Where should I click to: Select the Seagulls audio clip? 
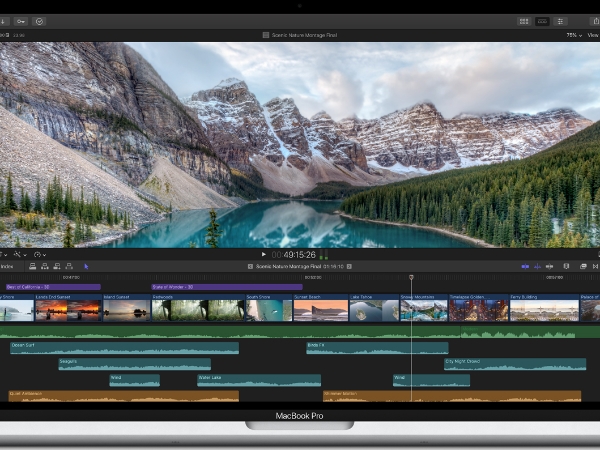pyautogui.click(x=135, y=364)
